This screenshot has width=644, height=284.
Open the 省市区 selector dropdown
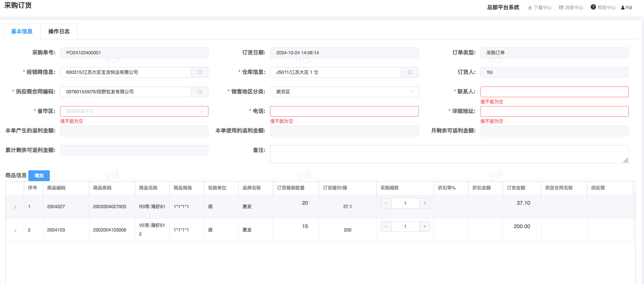pyautogui.click(x=134, y=111)
